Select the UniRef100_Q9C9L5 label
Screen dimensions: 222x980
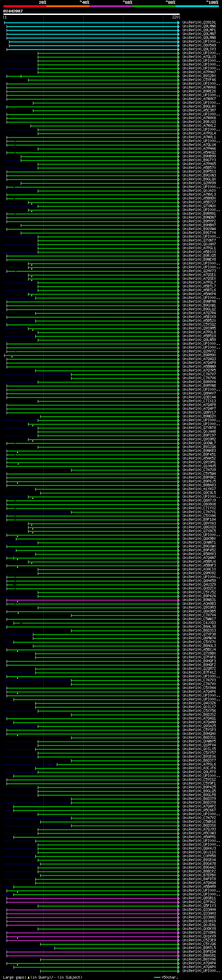pyautogui.click(x=199, y=493)
